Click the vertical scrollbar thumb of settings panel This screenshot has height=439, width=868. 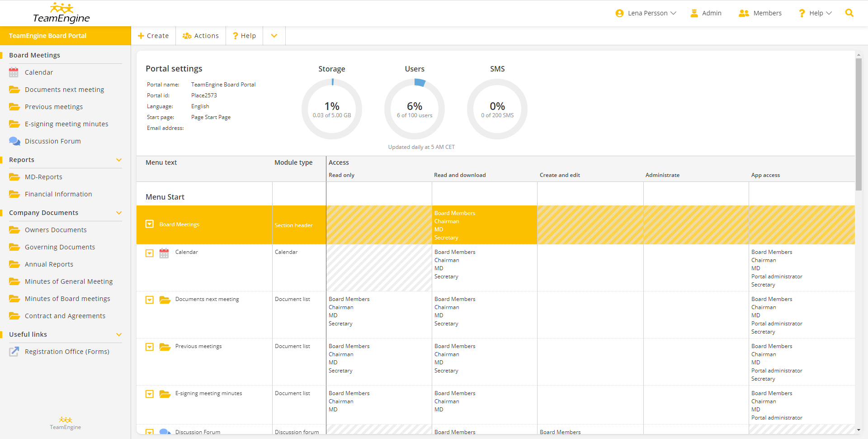[859, 124]
